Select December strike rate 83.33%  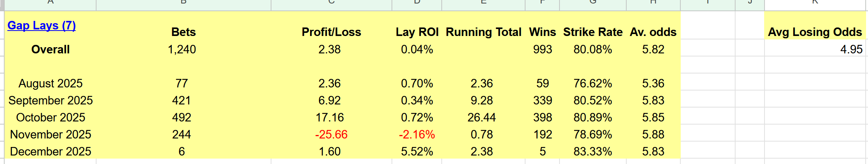[x=593, y=152]
